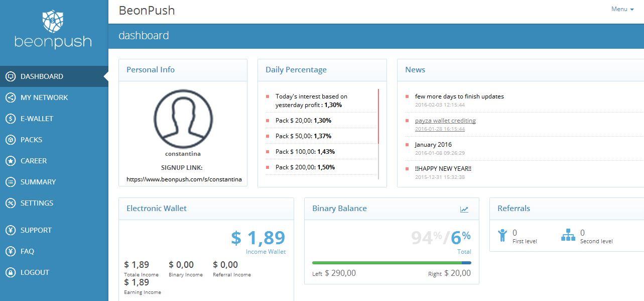644x301 pixels.
Task: Click the Summary list icon
Action: tap(11, 182)
